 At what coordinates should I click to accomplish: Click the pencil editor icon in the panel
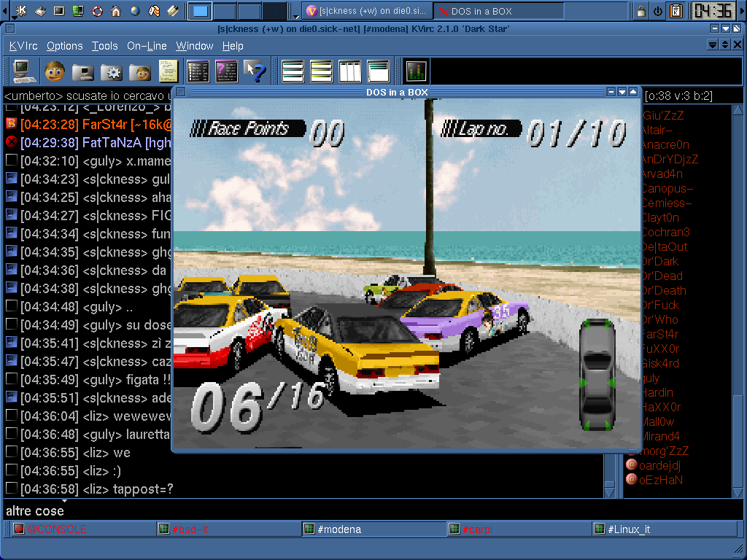click(x=173, y=10)
